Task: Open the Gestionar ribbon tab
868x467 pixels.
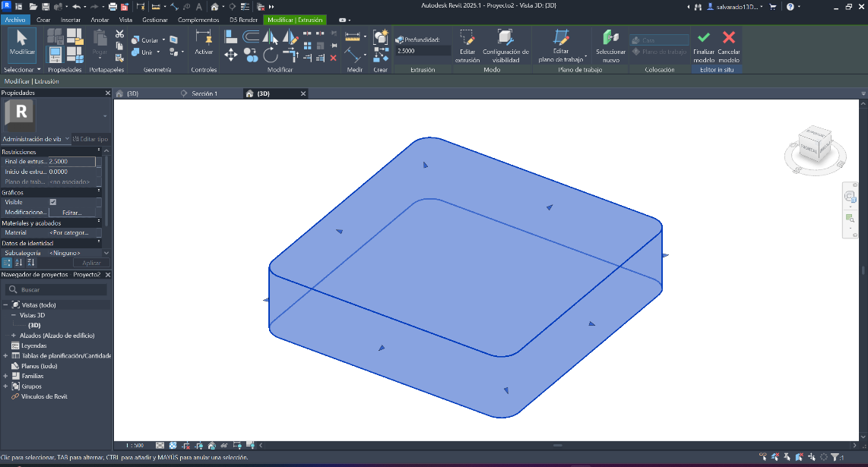Action: click(x=155, y=20)
